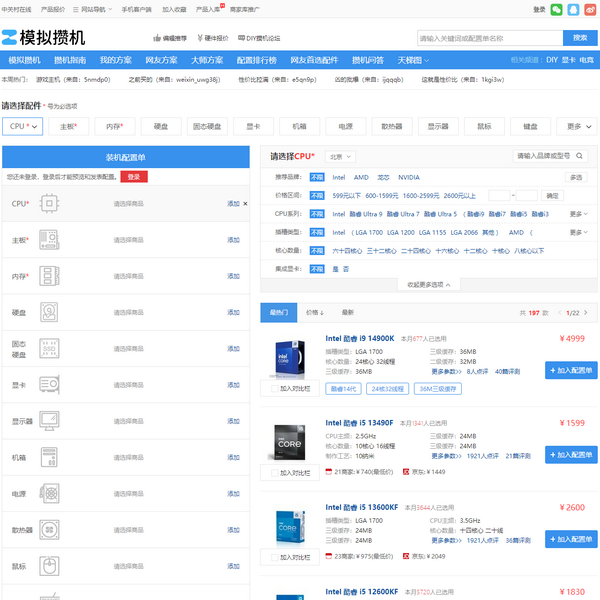Click the monitor icon in the build list
Screen dimensions: 600x600
click(x=50, y=421)
